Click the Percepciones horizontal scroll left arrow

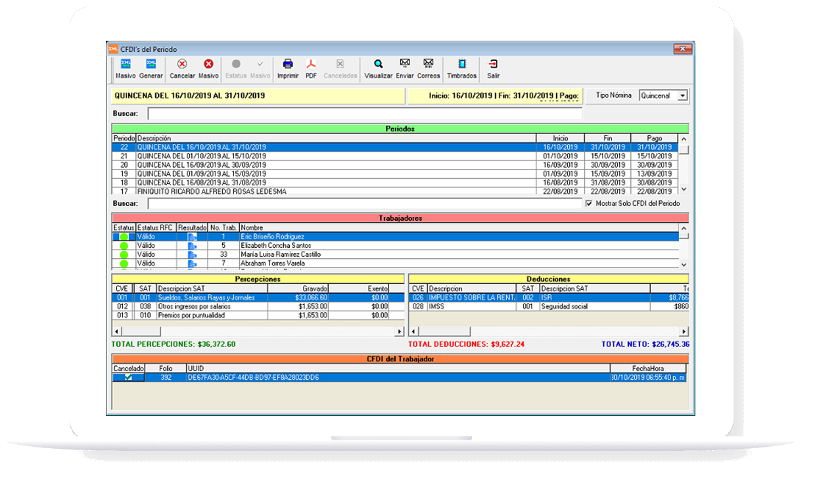[117, 332]
